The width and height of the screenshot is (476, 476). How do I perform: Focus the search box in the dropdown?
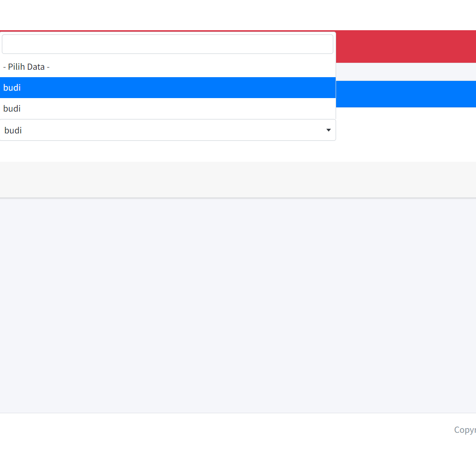point(167,44)
